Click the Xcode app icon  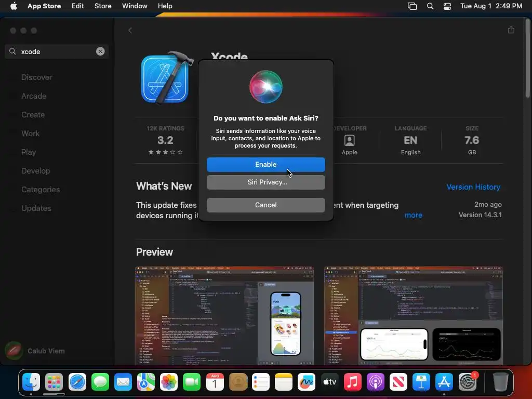tap(167, 78)
